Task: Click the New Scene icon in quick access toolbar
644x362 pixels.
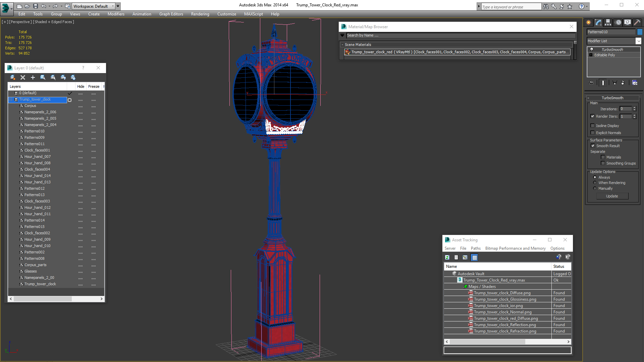Action: [x=19, y=6]
